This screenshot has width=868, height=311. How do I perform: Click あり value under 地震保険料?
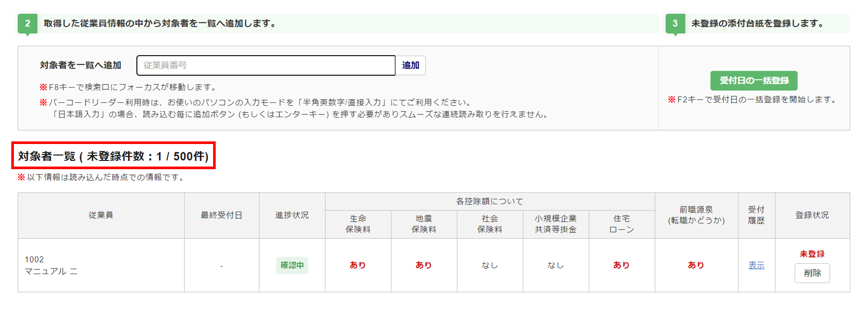tap(424, 265)
